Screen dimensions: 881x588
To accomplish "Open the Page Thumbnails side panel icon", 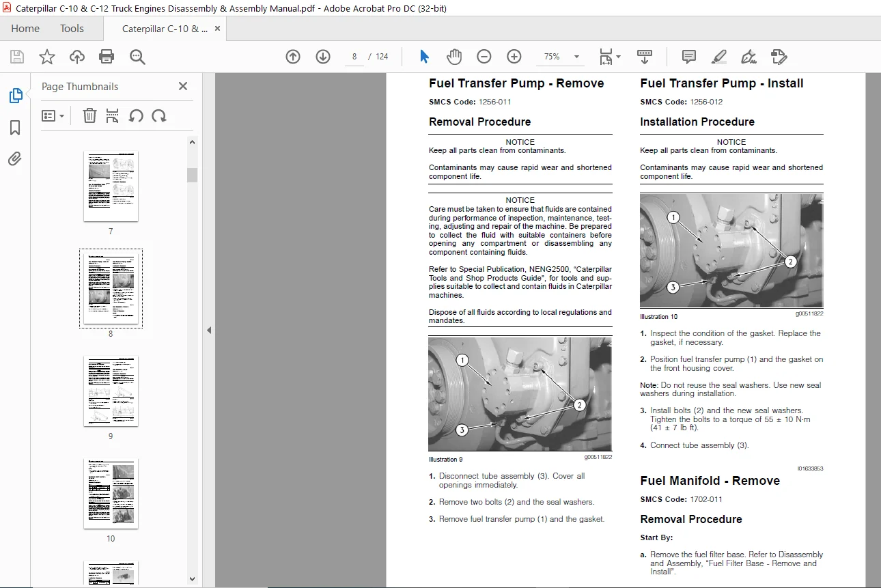I will pyautogui.click(x=16, y=96).
